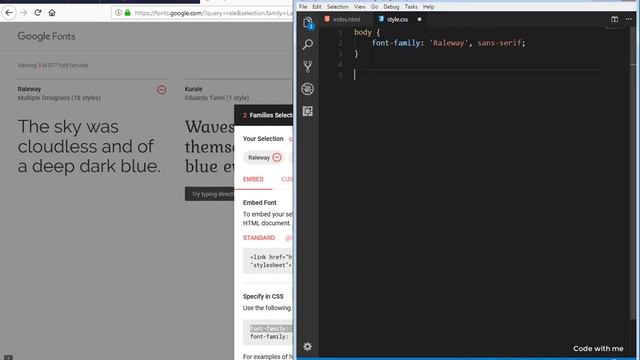The image size is (640, 360).
Task: Place cursor on the 'body {' line
Action: [367, 32]
